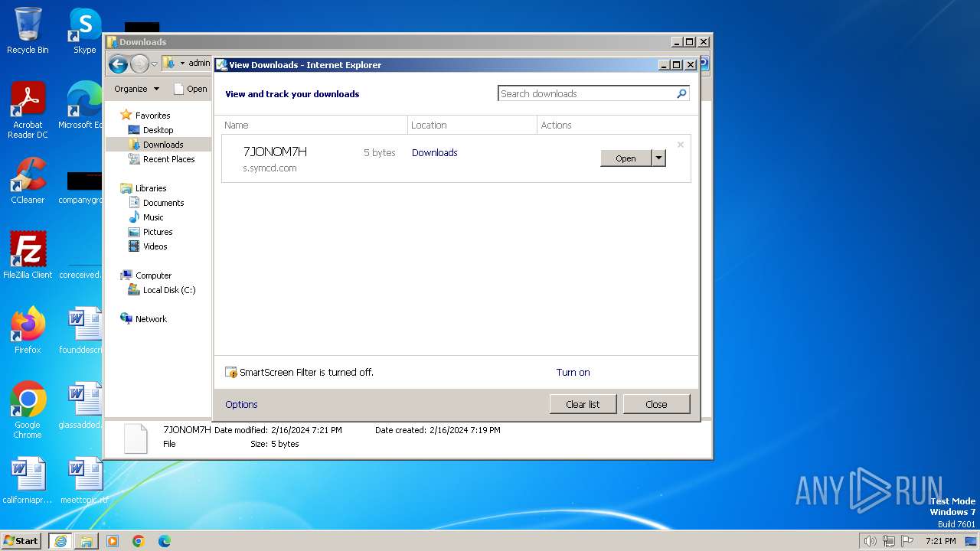980x551 pixels.
Task: Select Favorites in the navigation pane
Action: coord(152,115)
